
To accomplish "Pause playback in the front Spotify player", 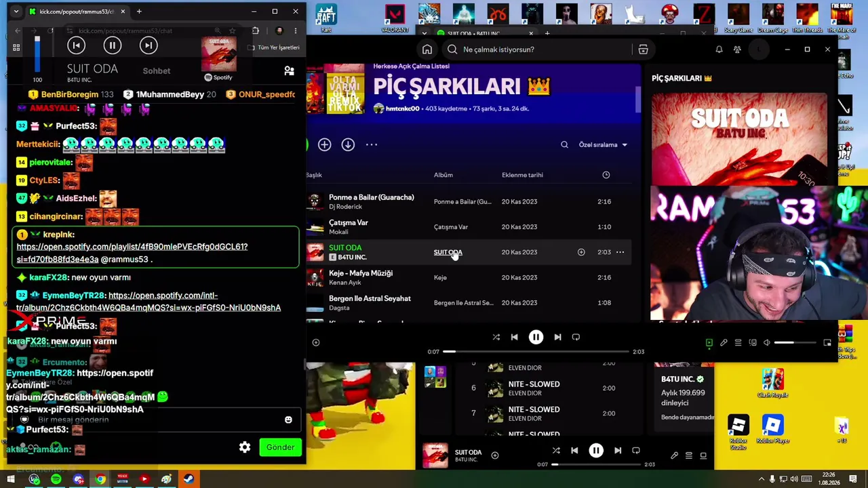I will pos(536,337).
